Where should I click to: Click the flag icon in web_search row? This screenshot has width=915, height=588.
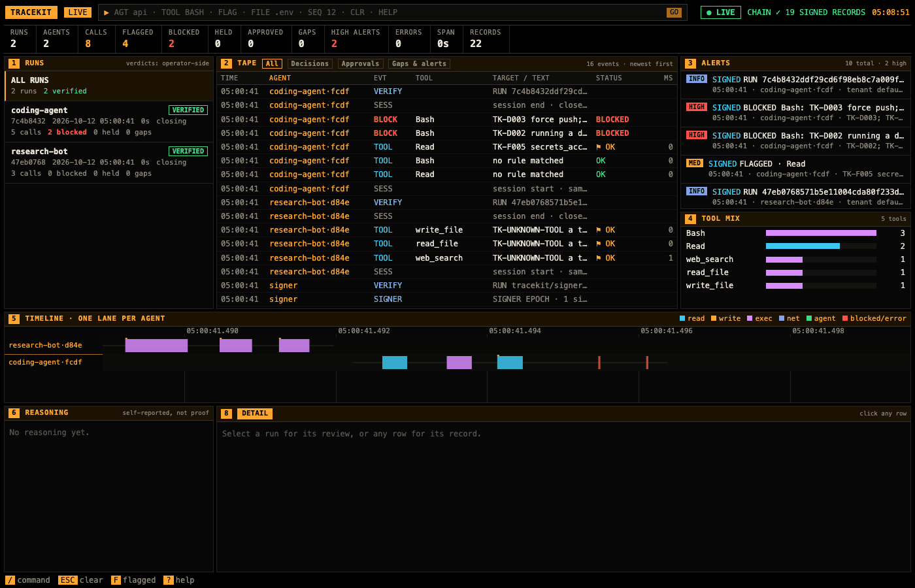click(599, 258)
